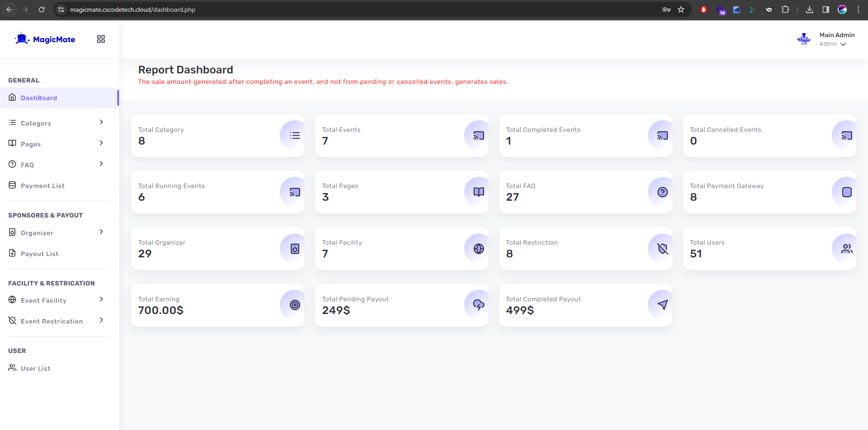The image size is (868, 430).
Task: Select the Event Restrication menu label
Action: point(52,321)
